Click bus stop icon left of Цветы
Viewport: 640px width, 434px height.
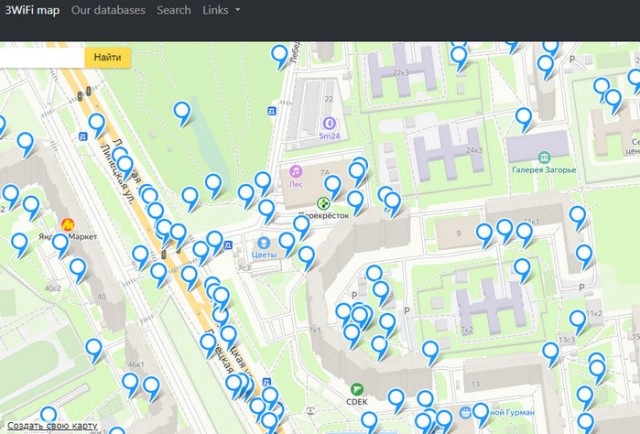click(x=228, y=245)
